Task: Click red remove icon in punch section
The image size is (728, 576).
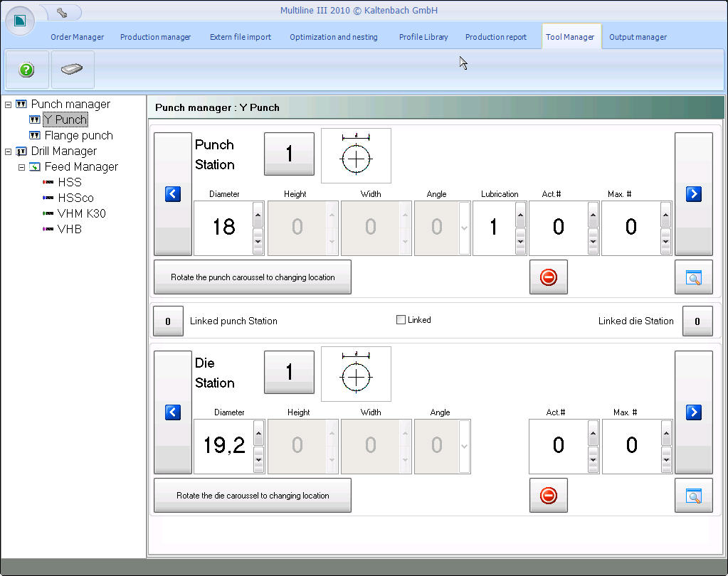Action: 549,277
